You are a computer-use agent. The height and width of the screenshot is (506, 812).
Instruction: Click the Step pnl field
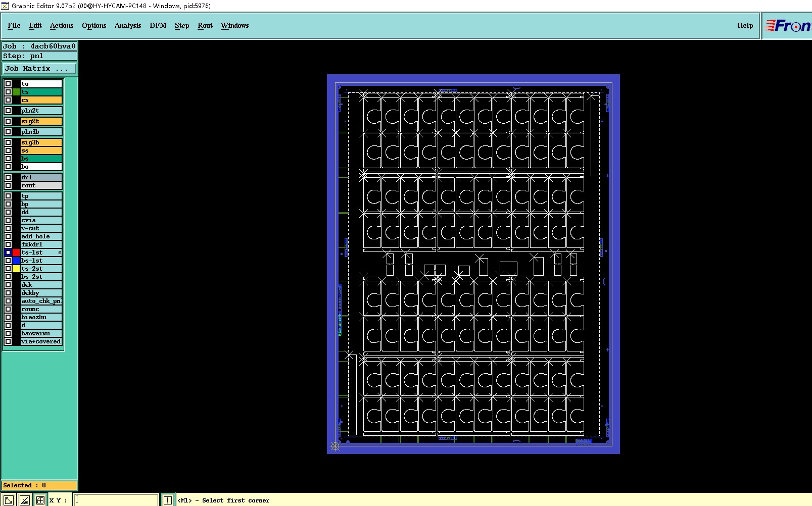[x=39, y=56]
